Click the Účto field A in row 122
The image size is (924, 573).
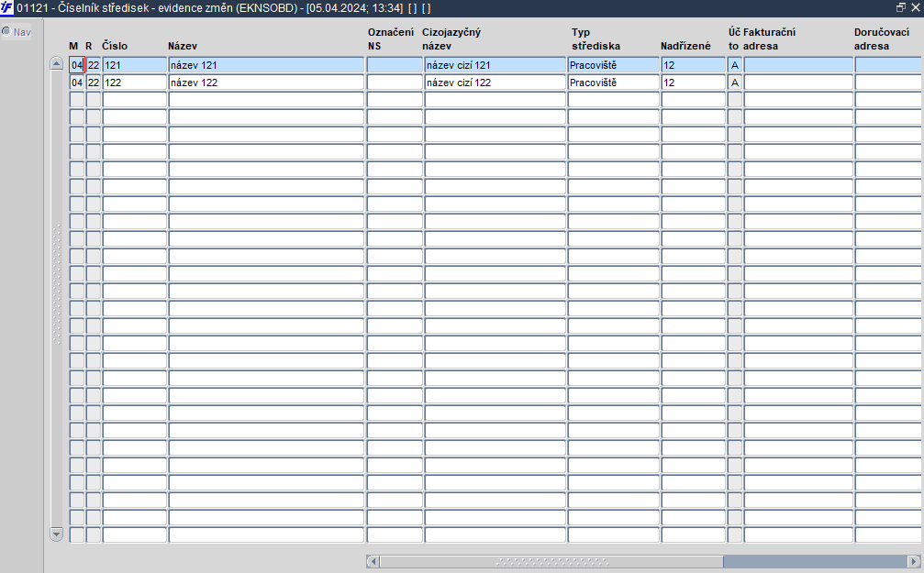[735, 83]
